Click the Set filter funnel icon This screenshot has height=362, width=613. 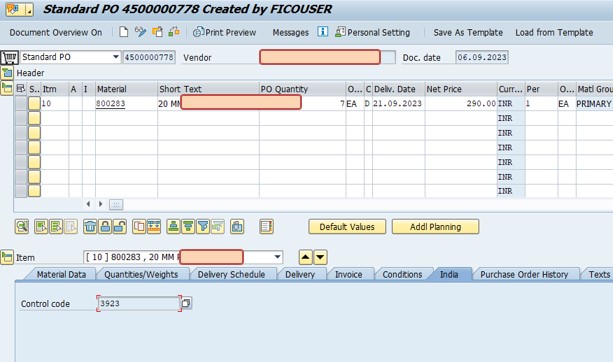[203, 226]
